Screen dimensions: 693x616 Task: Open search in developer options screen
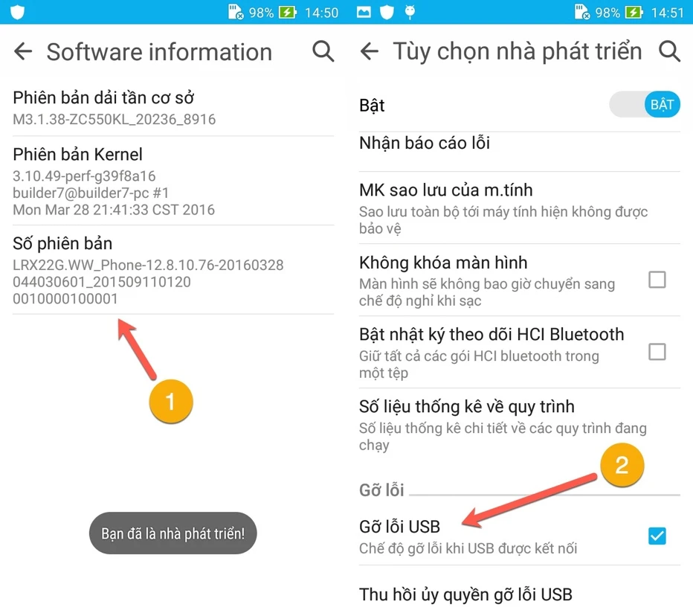click(x=669, y=51)
